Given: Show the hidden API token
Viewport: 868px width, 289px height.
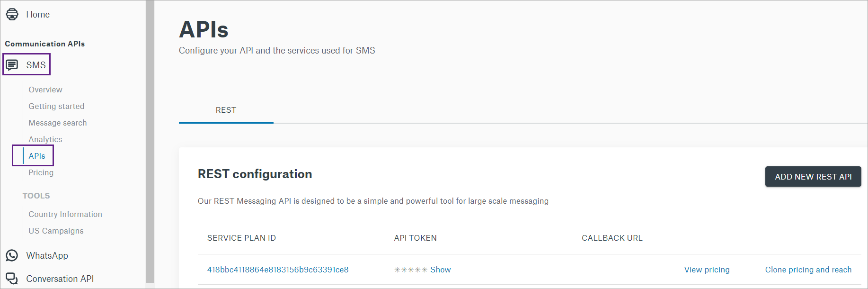Looking at the screenshot, I should tap(441, 270).
